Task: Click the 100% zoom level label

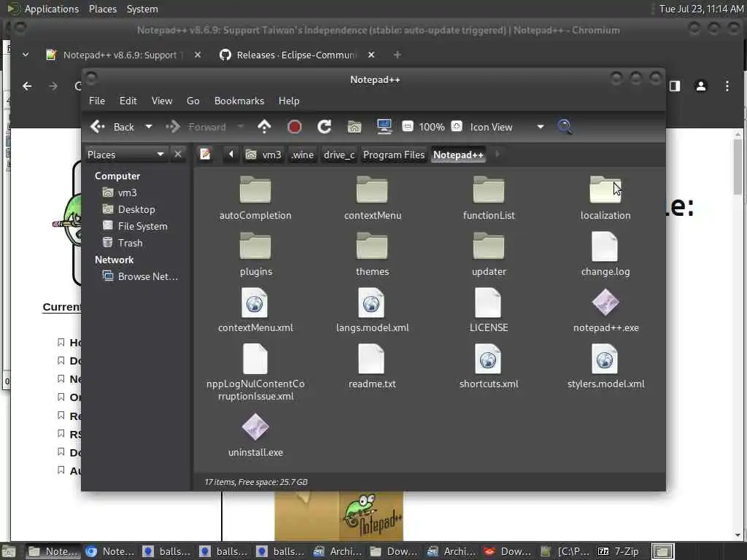Action: coord(432,127)
